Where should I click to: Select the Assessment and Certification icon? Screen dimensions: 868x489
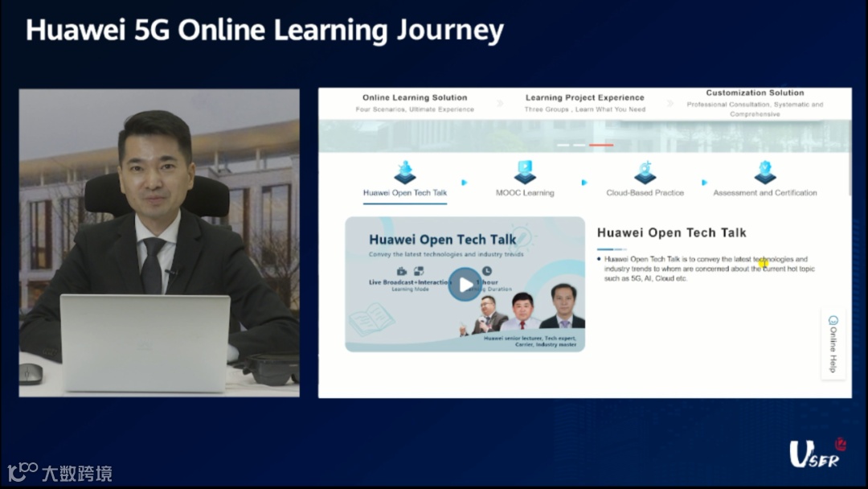[x=765, y=172]
